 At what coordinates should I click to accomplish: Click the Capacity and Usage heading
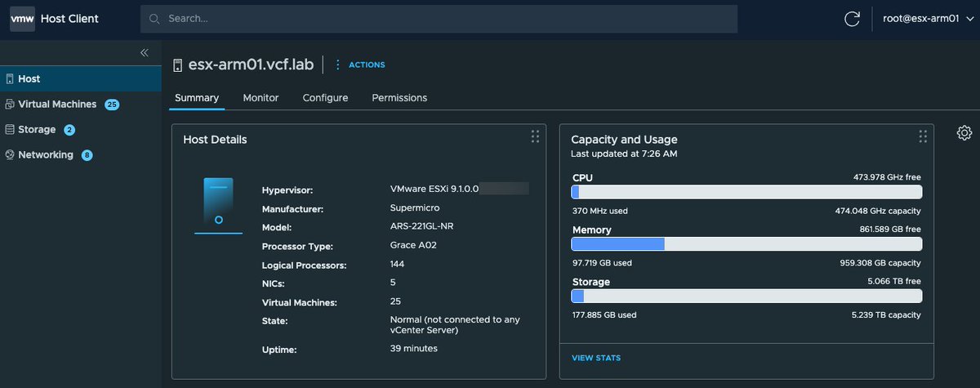click(624, 140)
